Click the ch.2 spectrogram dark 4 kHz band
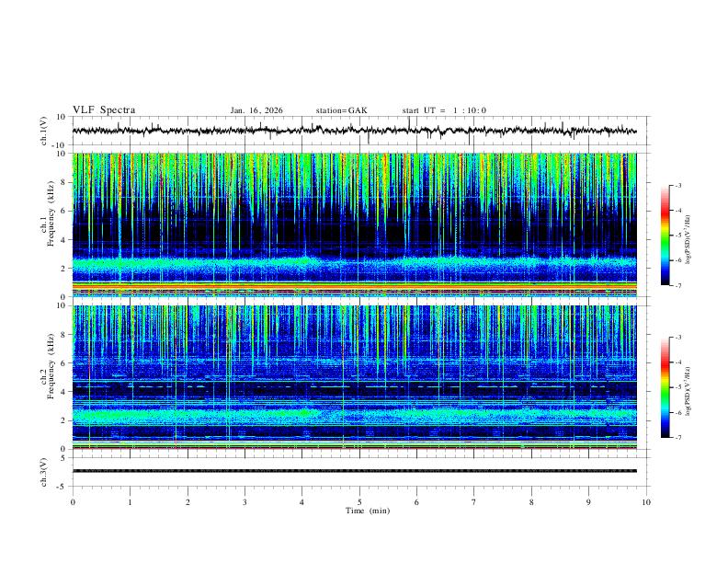 point(354,389)
